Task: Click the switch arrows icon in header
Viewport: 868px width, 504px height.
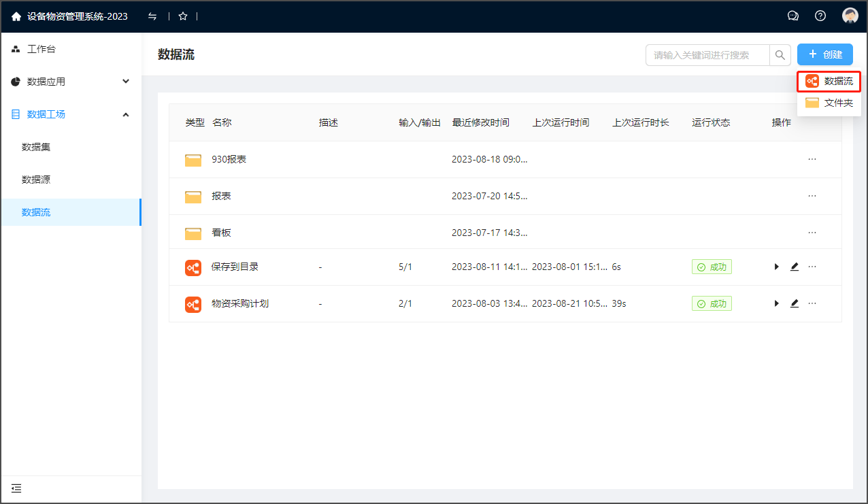Action: click(152, 16)
